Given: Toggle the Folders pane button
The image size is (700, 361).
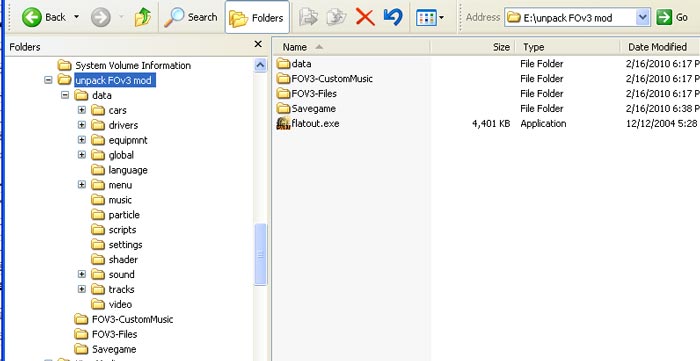Looking at the screenshot, I should 257,17.
